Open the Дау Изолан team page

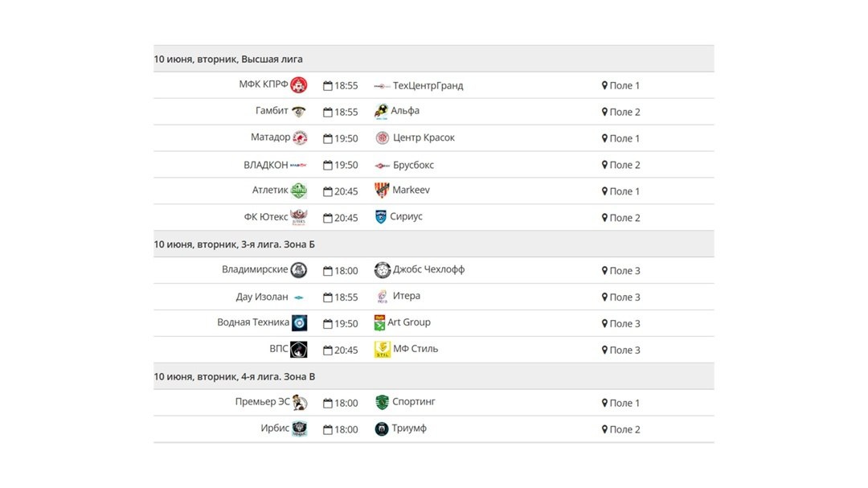262,297
